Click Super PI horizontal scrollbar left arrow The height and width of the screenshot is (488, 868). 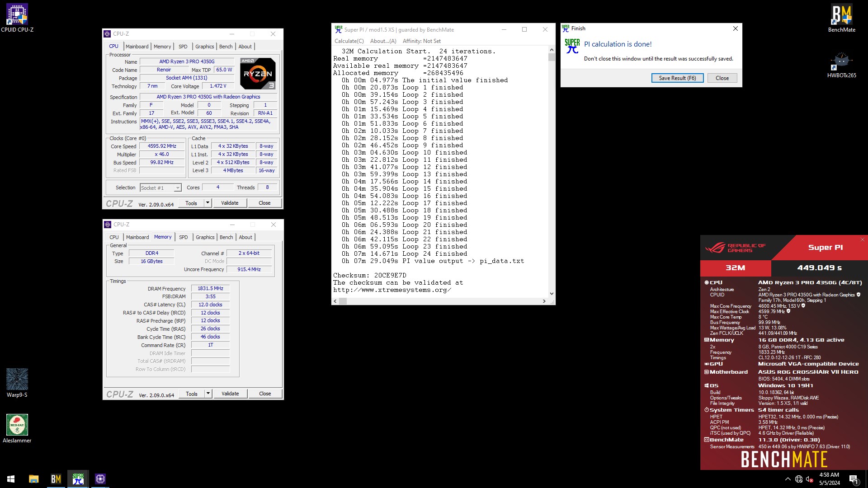click(x=335, y=301)
